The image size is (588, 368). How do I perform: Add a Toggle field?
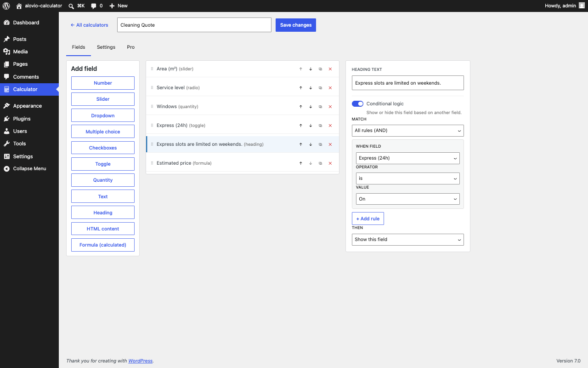pyautogui.click(x=103, y=164)
